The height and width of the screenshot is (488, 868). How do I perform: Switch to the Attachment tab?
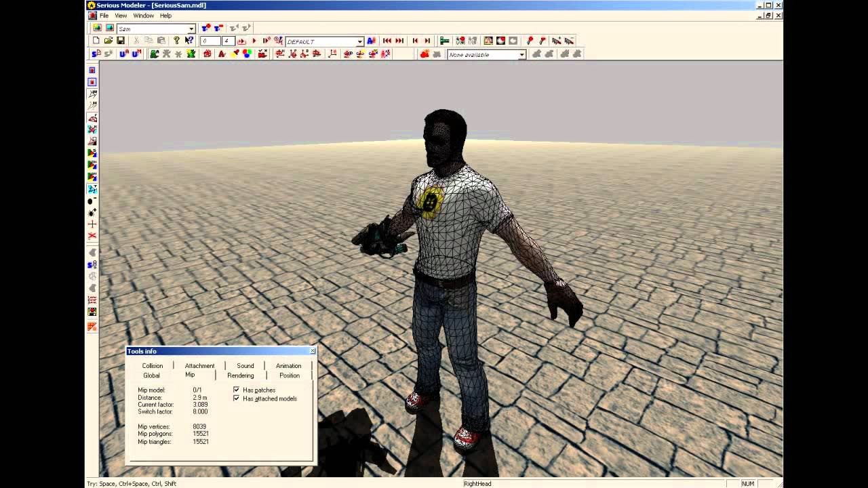[x=199, y=365]
